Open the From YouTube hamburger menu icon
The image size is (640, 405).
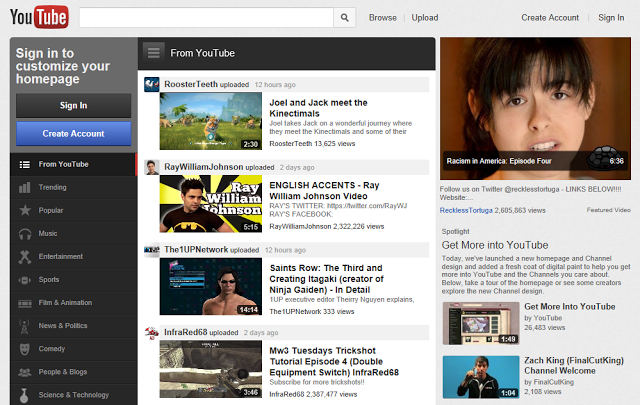(154, 53)
